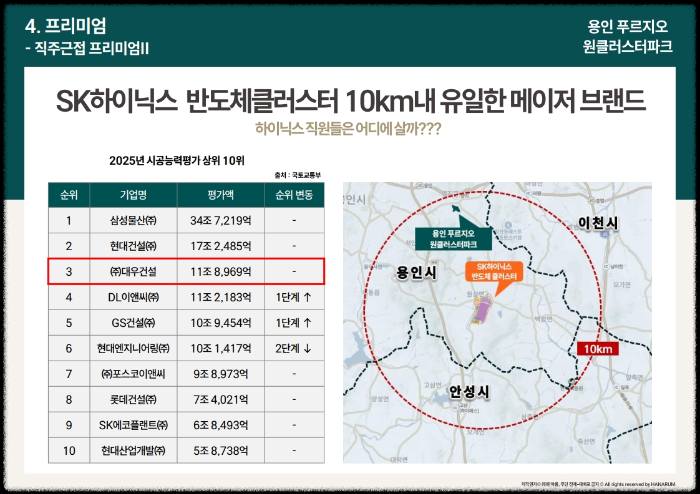
Task: Click the '2단계 ↓' rank change cell
Action: [x=294, y=348]
